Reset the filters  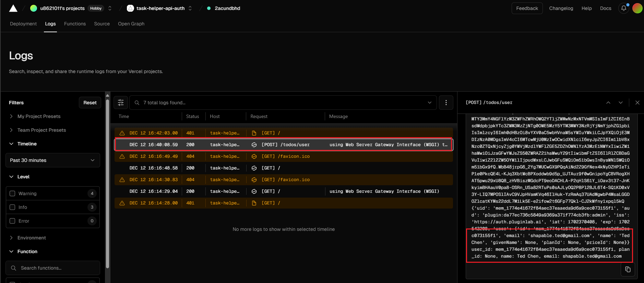point(90,103)
